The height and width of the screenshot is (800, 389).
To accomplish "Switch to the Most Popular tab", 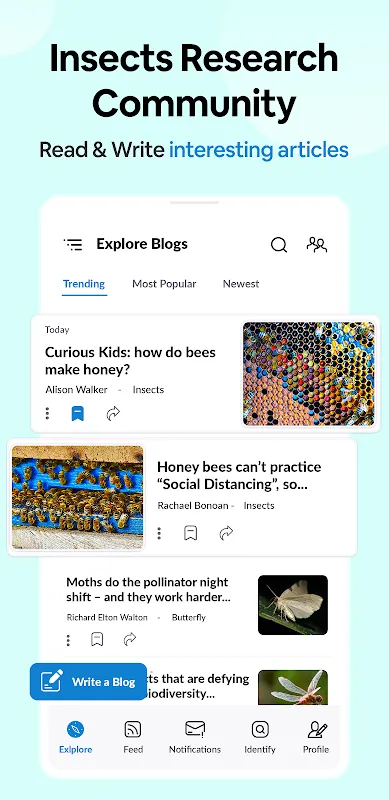I will click(164, 284).
